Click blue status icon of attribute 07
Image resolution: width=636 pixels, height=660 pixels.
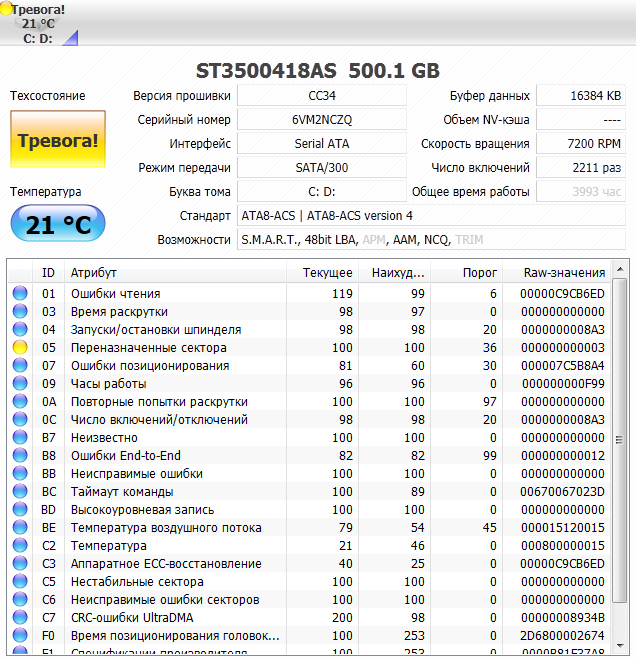[x=20, y=365]
